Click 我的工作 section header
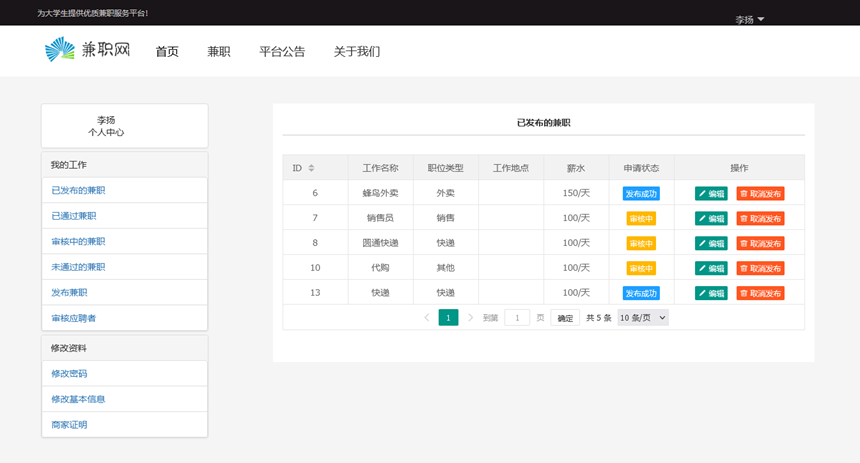Screen dimensions: 860x463 coord(125,165)
